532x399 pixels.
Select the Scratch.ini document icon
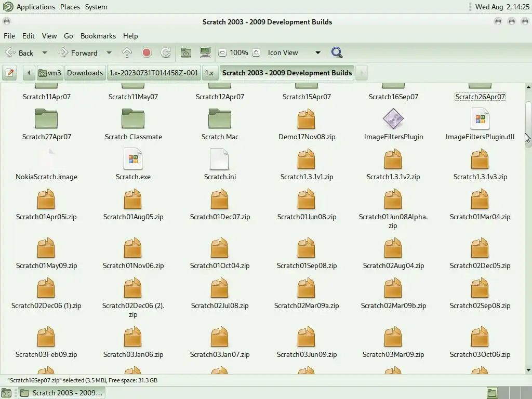220,159
